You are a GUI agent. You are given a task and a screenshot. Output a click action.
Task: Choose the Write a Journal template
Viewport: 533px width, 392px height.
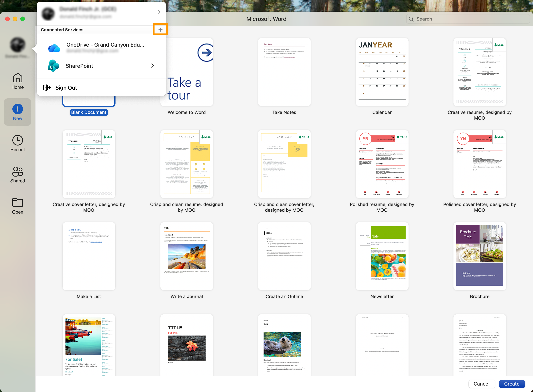(x=187, y=256)
